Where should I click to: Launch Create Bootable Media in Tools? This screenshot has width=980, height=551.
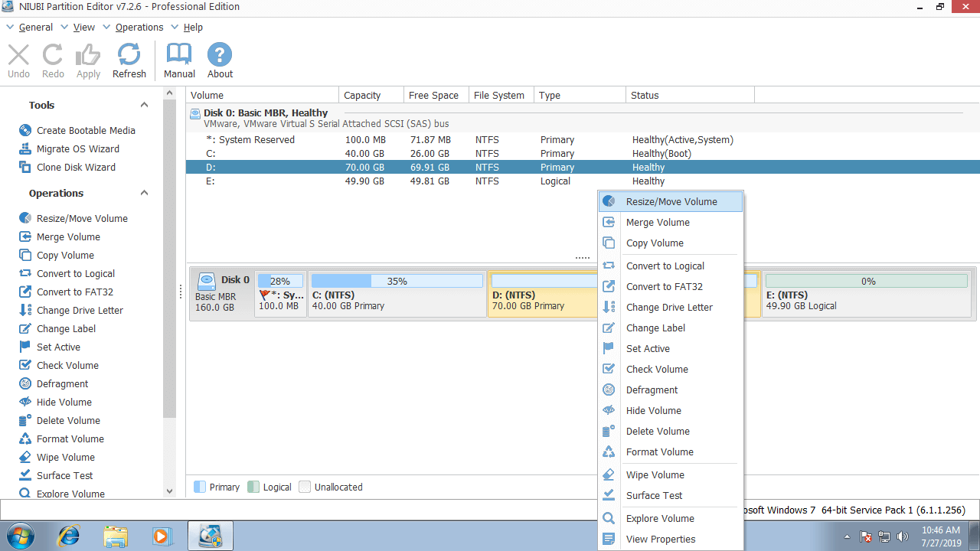pos(85,130)
